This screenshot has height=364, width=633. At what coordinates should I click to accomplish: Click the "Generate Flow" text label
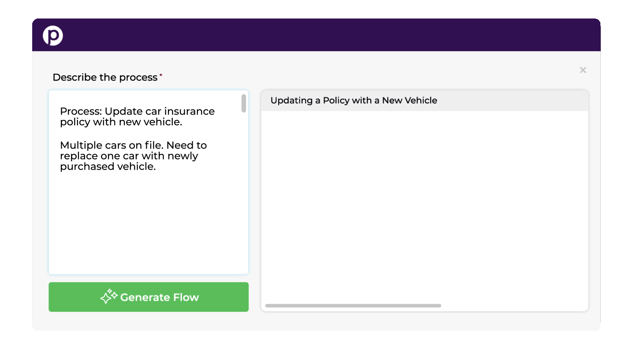[x=159, y=297]
